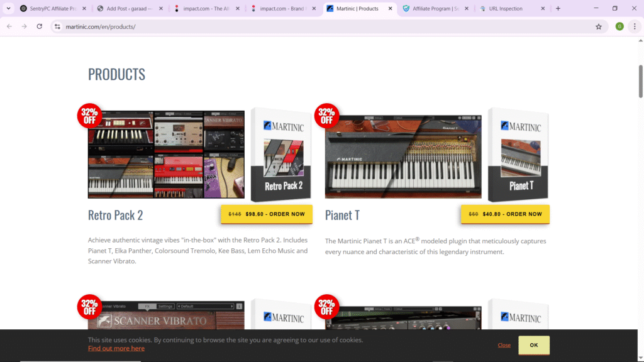Click the Scanner Vibrato screenshot
This screenshot has width=644, height=362.
(166, 315)
